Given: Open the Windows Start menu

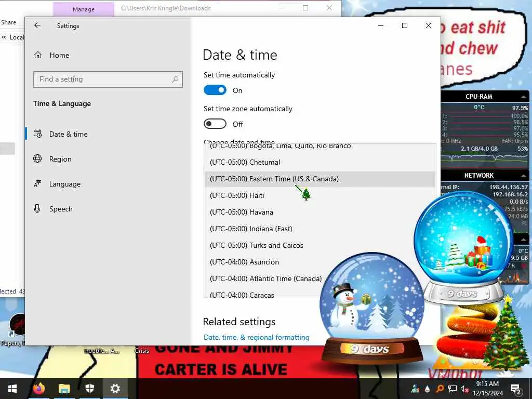Looking at the screenshot, I should pos(12,389).
